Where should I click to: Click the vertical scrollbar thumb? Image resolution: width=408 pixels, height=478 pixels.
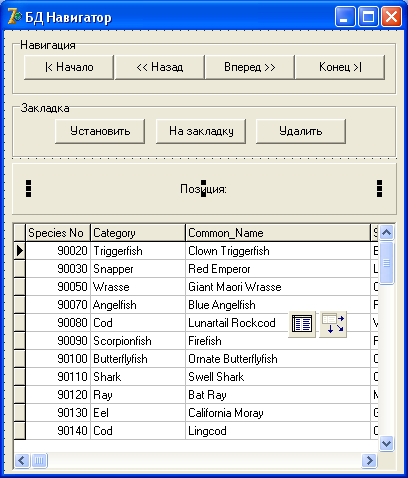coord(386,263)
